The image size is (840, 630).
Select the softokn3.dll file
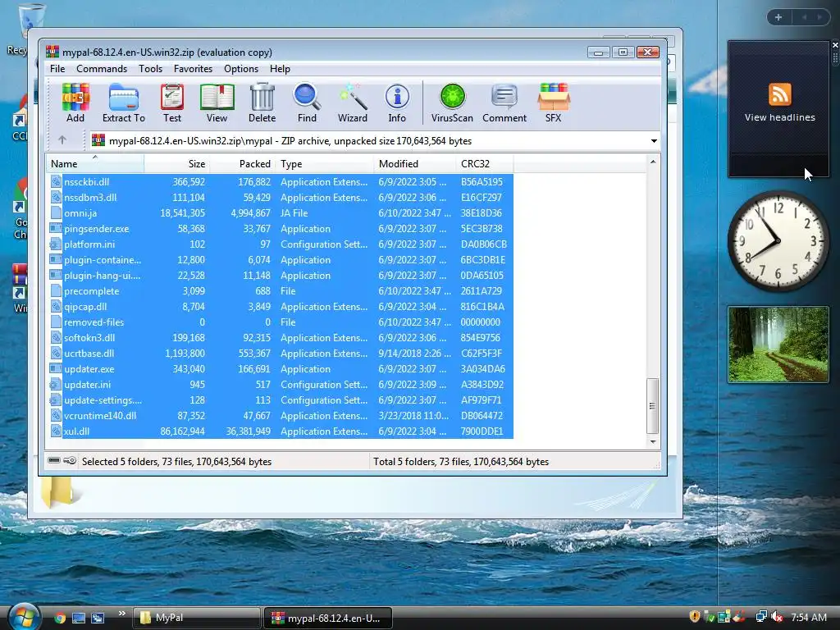click(281, 337)
